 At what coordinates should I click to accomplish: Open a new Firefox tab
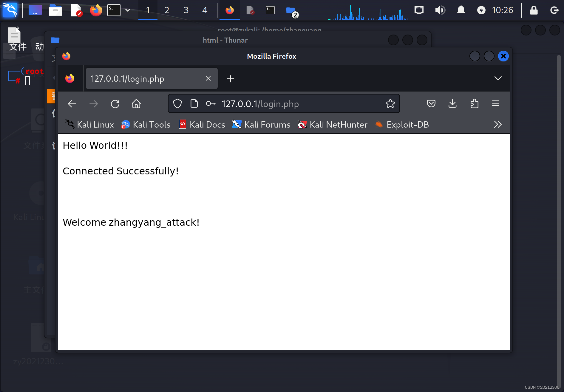coord(231,79)
